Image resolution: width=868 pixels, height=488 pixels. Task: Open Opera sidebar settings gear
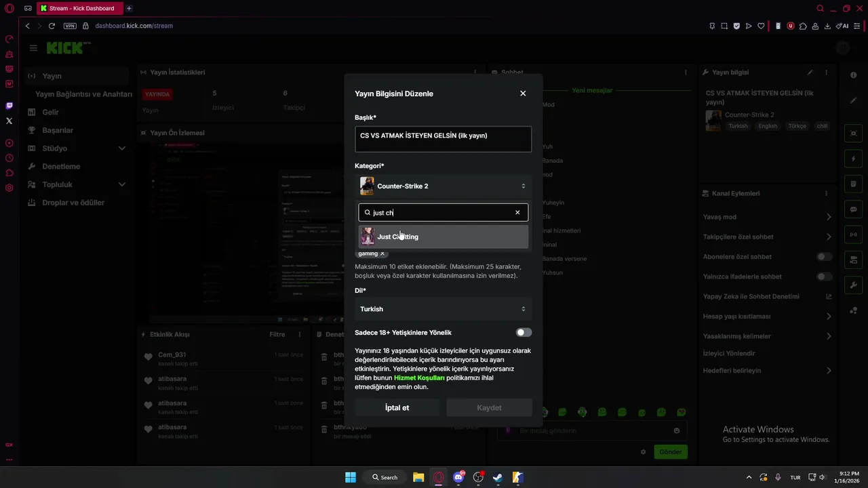(x=9, y=188)
